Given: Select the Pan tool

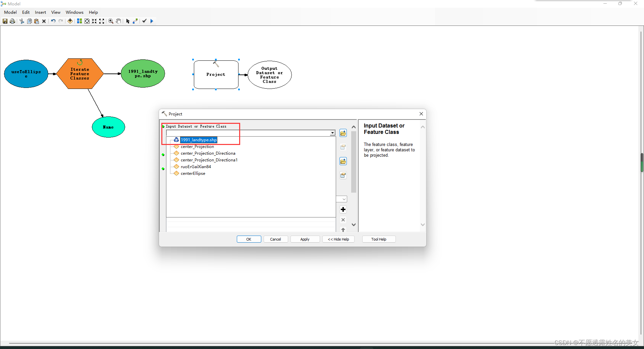Looking at the screenshot, I should pos(118,21).
